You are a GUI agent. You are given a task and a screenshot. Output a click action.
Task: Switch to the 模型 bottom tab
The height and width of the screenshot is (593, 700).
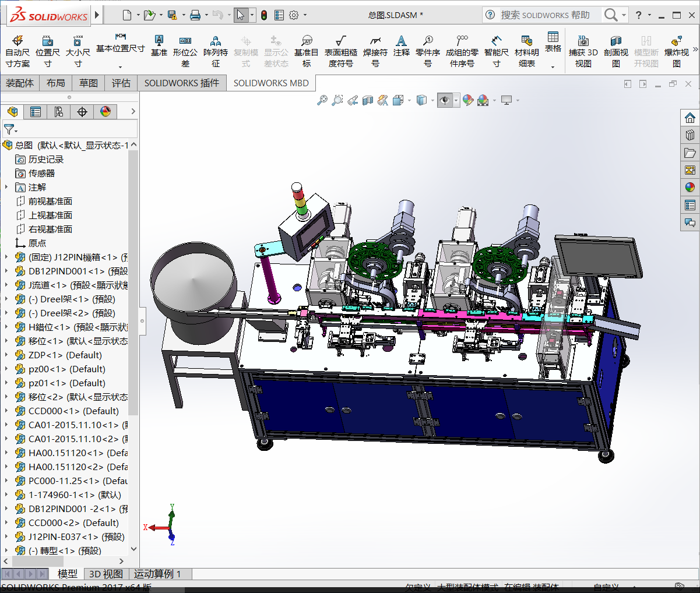click(x=68, y=574)
